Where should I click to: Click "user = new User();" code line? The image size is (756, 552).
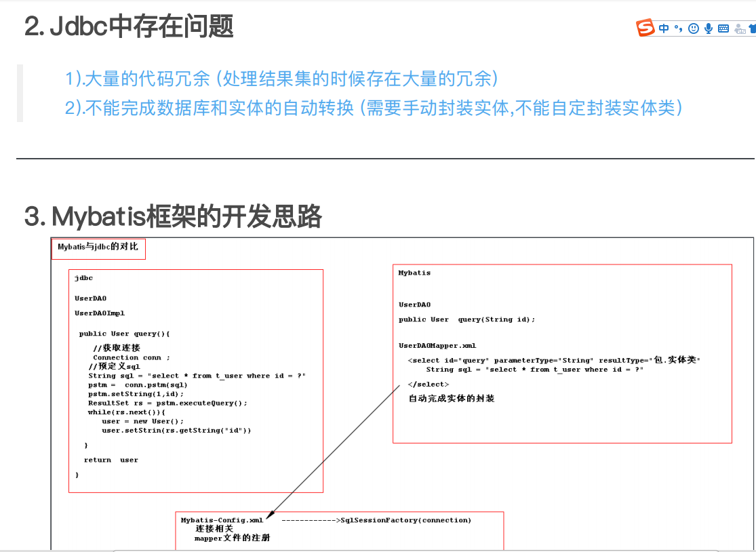pos(142,421)
